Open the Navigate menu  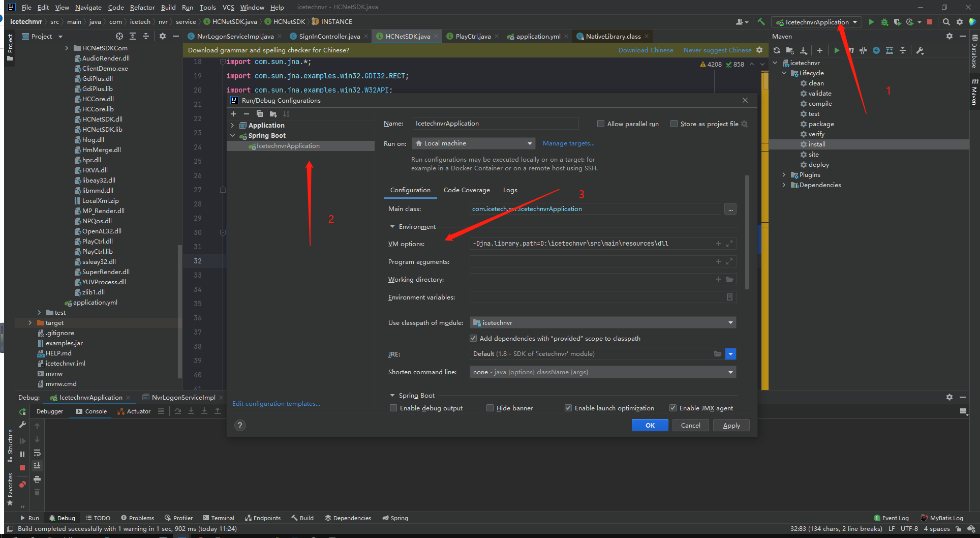tap(88, 7)
